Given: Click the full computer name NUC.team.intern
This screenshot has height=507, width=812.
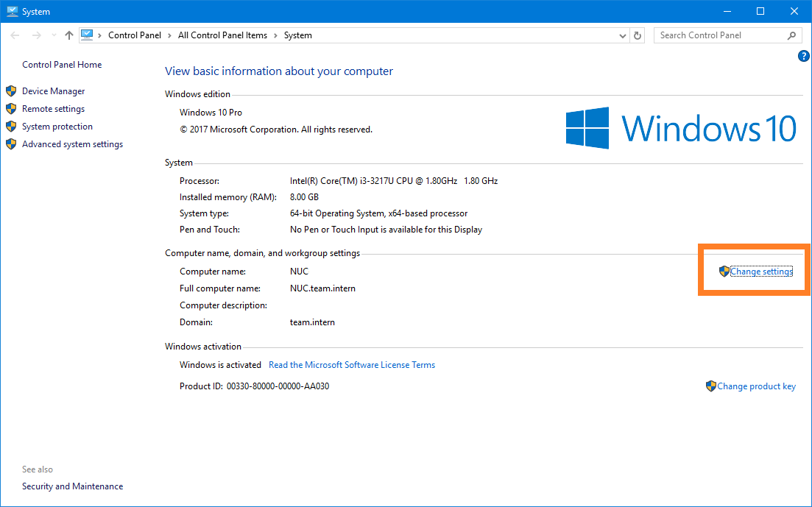Looking at the screenshot, I should 322,288.
